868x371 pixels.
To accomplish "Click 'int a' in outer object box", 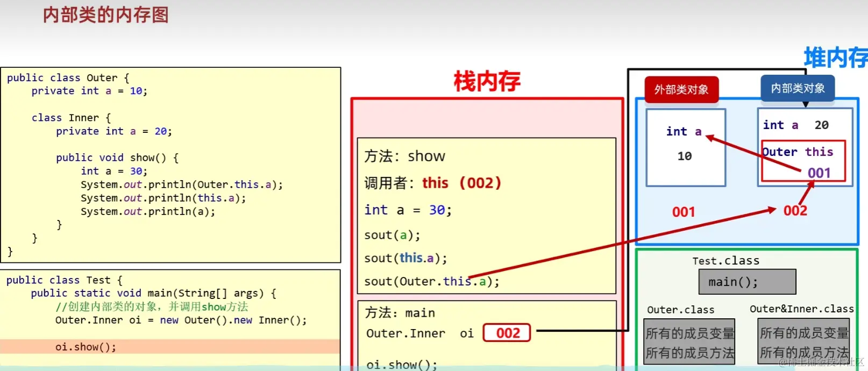I will (684, 132).
